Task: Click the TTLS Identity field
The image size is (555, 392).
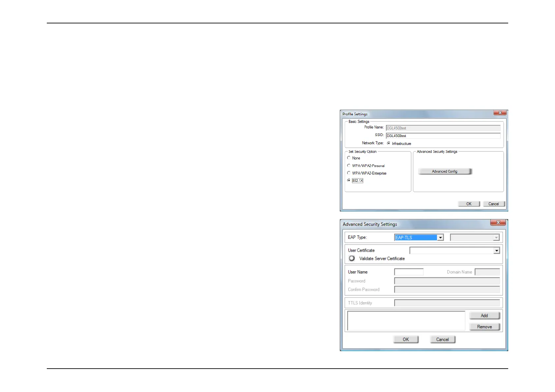Action: (447, 303)
